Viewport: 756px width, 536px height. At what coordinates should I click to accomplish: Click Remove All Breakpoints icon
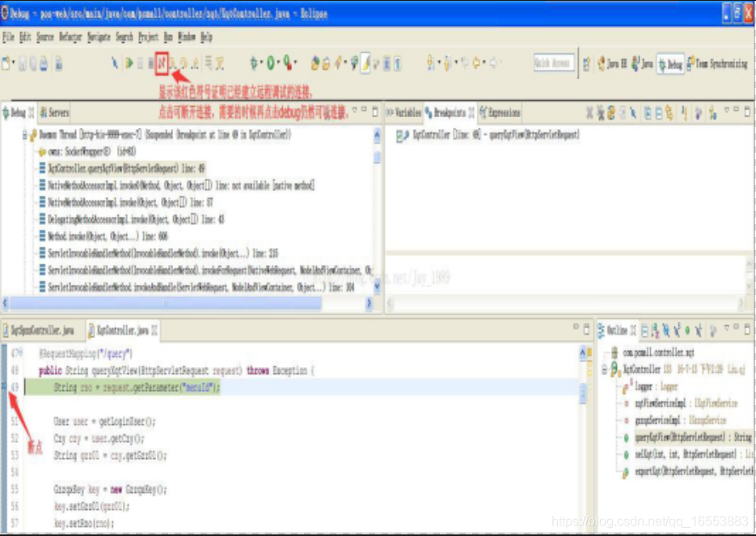[600, 113]
